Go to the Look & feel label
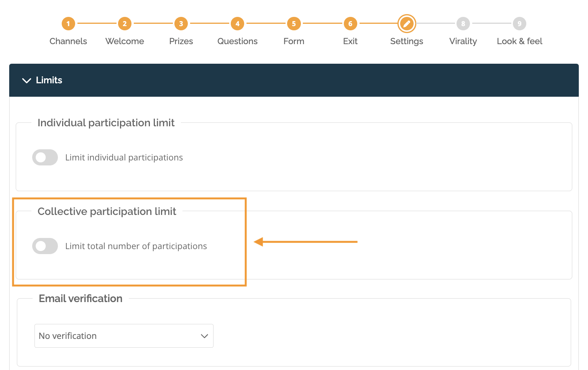 pos(519,41)
